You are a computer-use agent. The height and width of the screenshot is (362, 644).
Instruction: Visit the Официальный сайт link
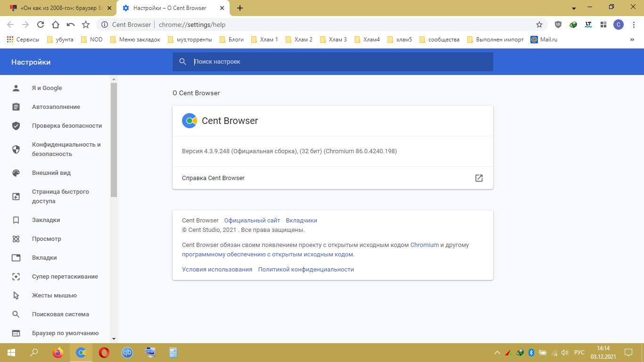pyautogui.click(x=252, y=221)
